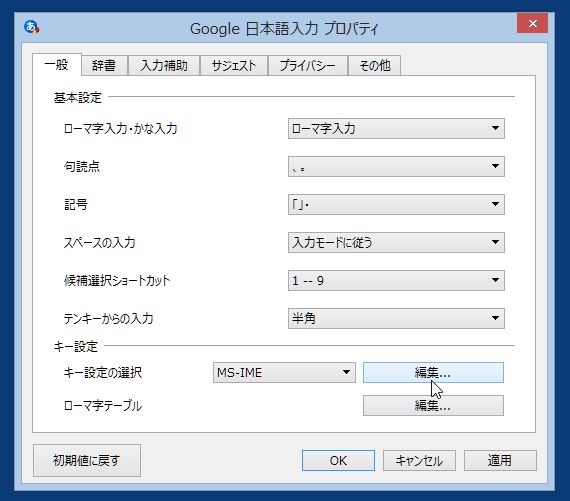This screenshot has width=570, height=501.
Task: Click 編集 button for ローマ字テーブル
Action: click(433, 405)
